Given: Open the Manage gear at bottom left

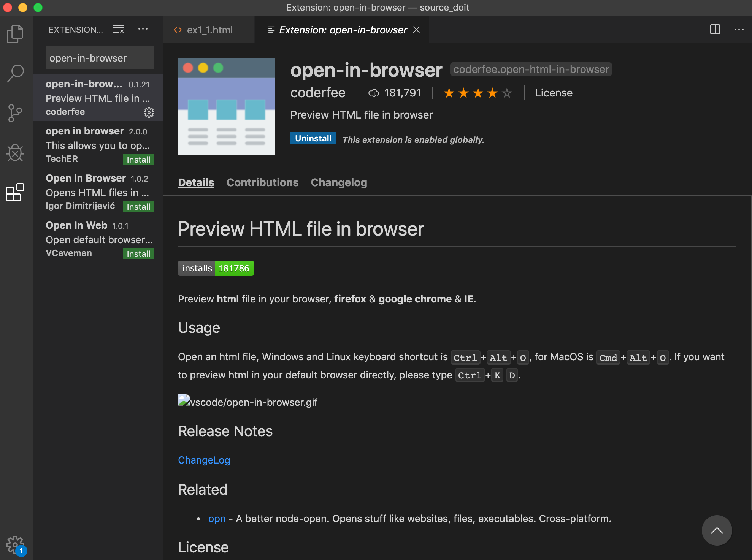Looking at the screenshot, I should click(x=15, y=545).
